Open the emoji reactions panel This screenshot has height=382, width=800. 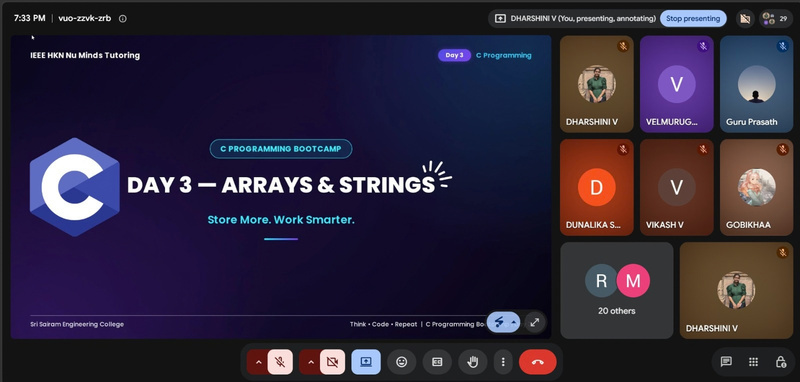coord(402,362)
